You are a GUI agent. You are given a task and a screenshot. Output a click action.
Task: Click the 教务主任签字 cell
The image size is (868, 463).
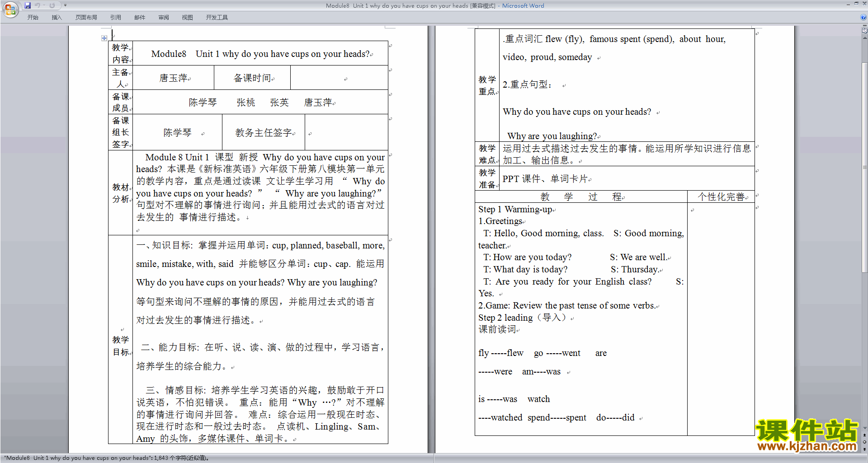coord(264,132)
